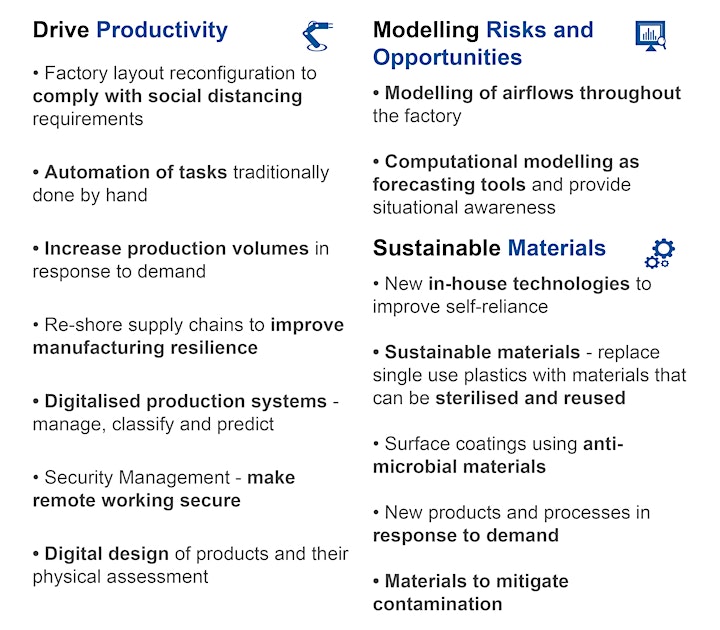This screenshot has width=720, height=630.
Task: Select the Sustainable Materials heading
Action: tap(489, 248)
